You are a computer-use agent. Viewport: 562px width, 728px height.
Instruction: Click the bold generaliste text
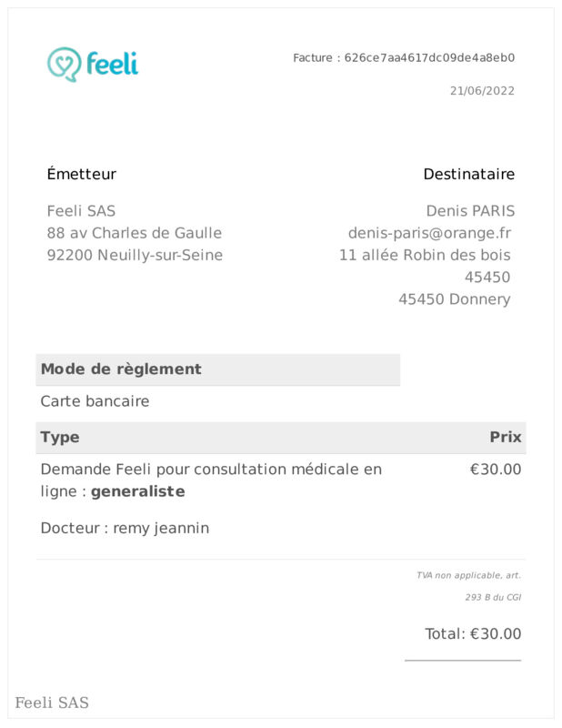coord(138,491)
